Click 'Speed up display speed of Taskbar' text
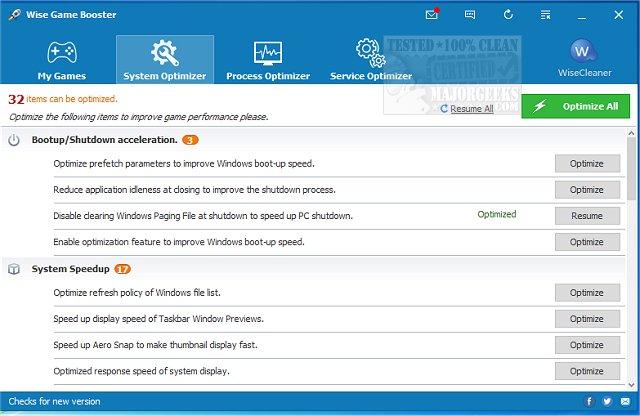Image resolution: width=640 pixels, height=416 pixels. (x=158, y=319)
